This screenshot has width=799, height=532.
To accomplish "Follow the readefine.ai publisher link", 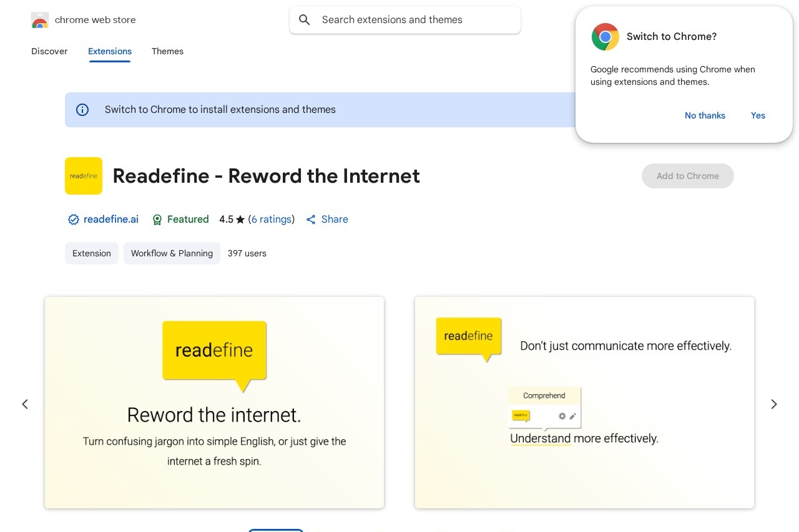I will pyautogui.click(x=111, y=220).
